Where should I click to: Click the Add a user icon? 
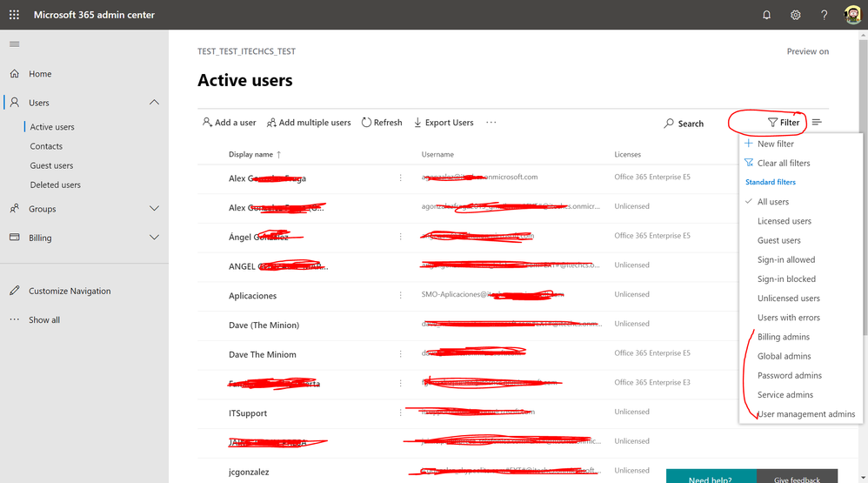tap(207, 122)
